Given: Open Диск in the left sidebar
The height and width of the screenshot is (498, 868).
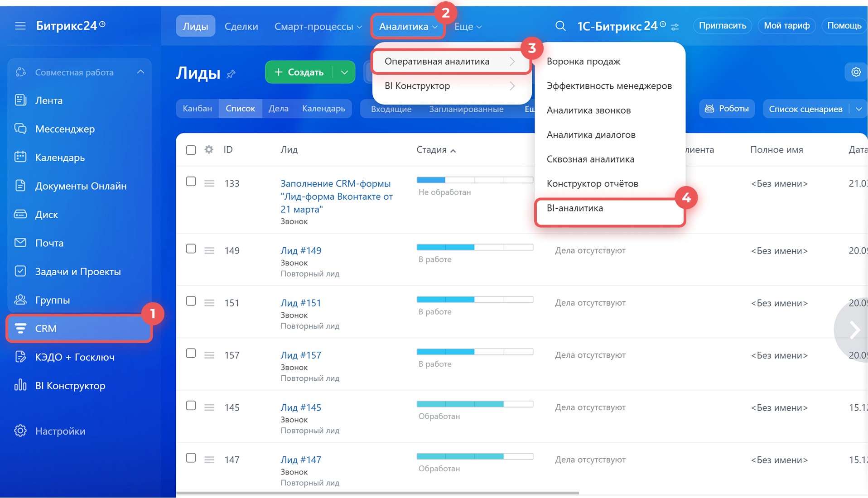Looking at the screenshot, I should point(46,215).
